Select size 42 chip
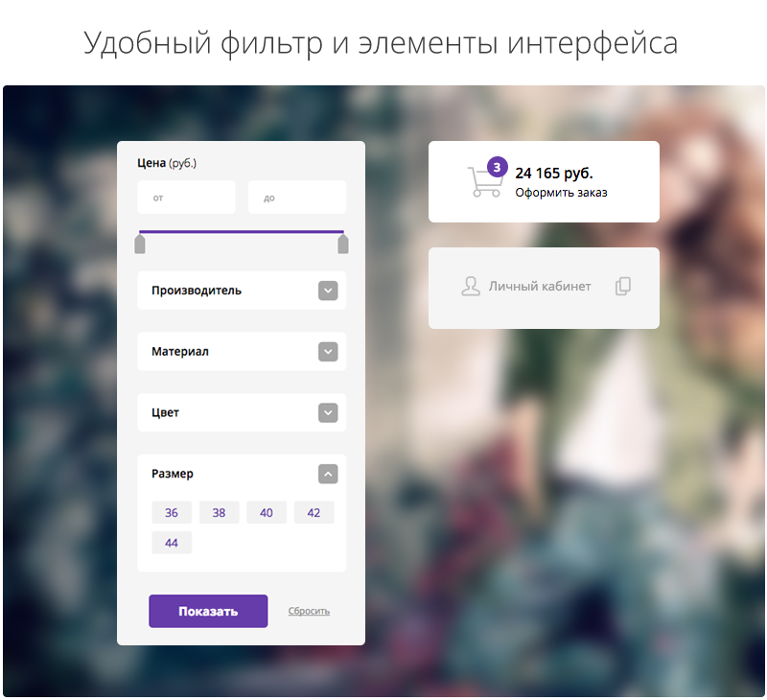The width and height of the screenshot is (767, 700). click(x=314, y=513)
